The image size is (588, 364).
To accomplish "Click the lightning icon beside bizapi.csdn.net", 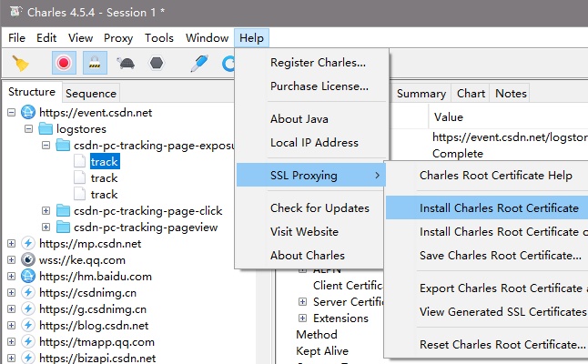I will click(x=28, y=358).
